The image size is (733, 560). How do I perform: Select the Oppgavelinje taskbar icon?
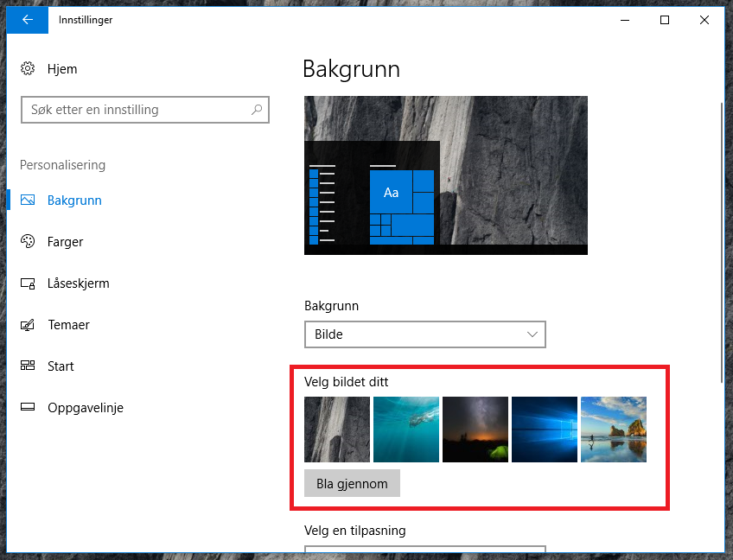pos(28,408)
